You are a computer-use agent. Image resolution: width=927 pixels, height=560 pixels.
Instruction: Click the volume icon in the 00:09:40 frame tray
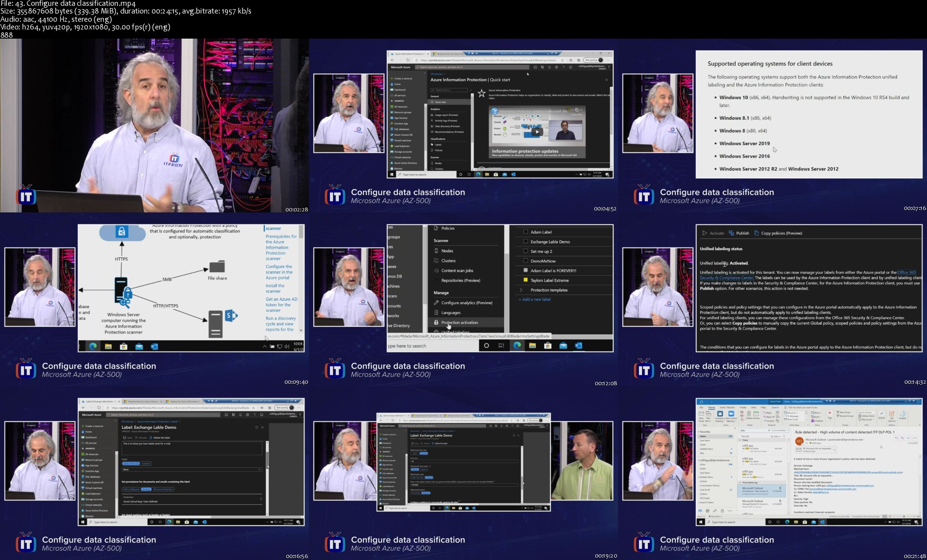(287, 346)
